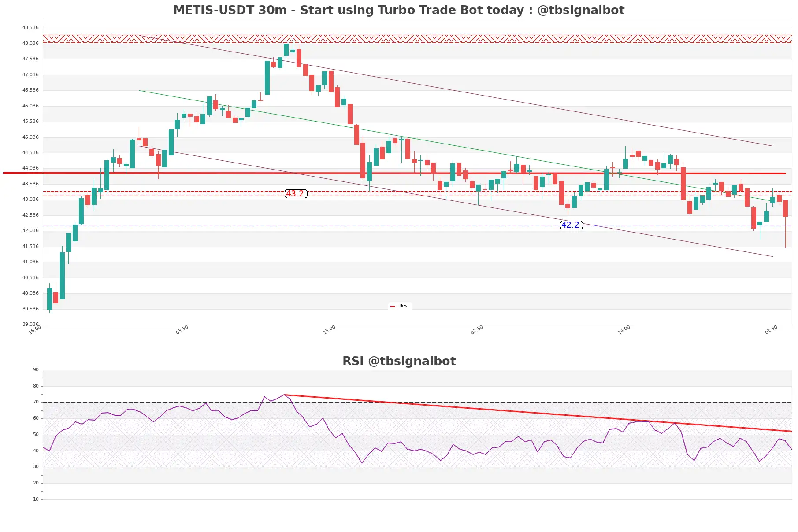This screenshot has width=798, height=532.
Task: Click the RSI 90 axis label
Action: [x=36, y=370]
